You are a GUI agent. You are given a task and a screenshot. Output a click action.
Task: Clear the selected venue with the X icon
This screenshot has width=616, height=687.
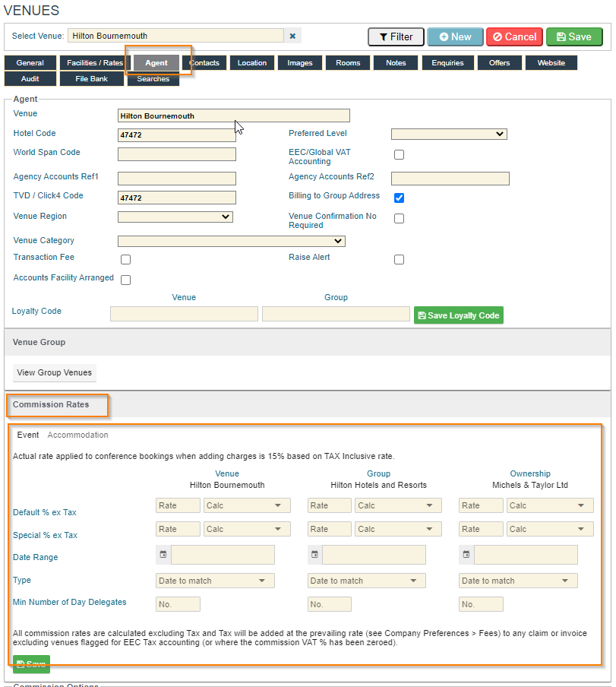click(x=292, y=36)
